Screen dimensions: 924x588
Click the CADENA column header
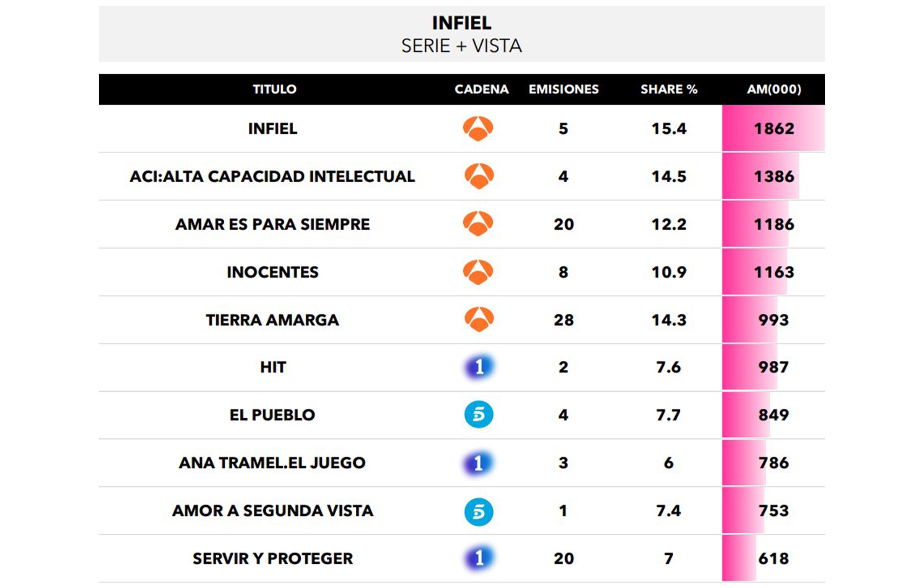click(x=481, y=89)
